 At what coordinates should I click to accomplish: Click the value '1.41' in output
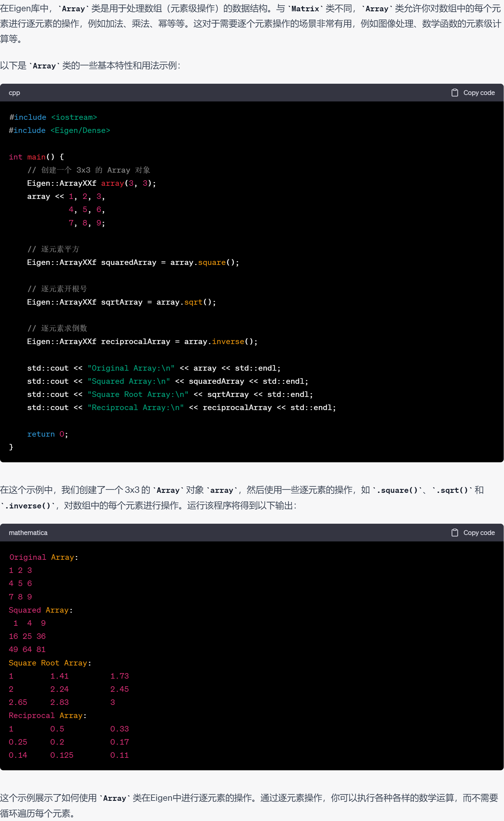[59, 676]
